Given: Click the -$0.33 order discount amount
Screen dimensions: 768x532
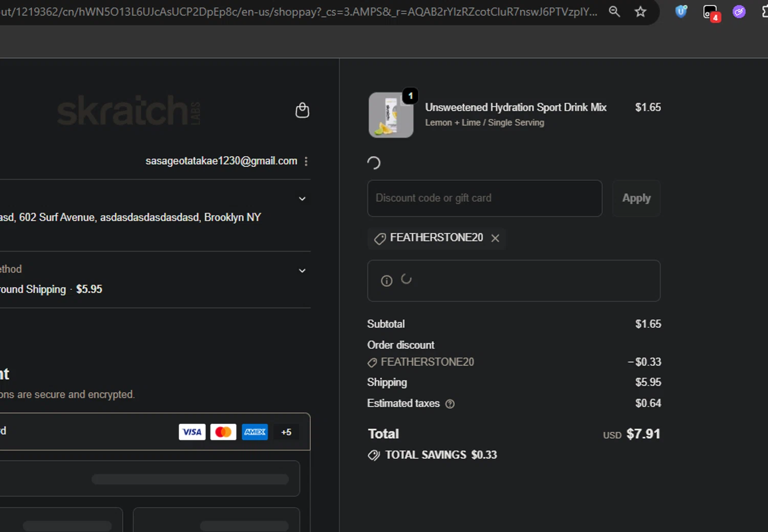Looking at the screenshot, I should 645,361.
